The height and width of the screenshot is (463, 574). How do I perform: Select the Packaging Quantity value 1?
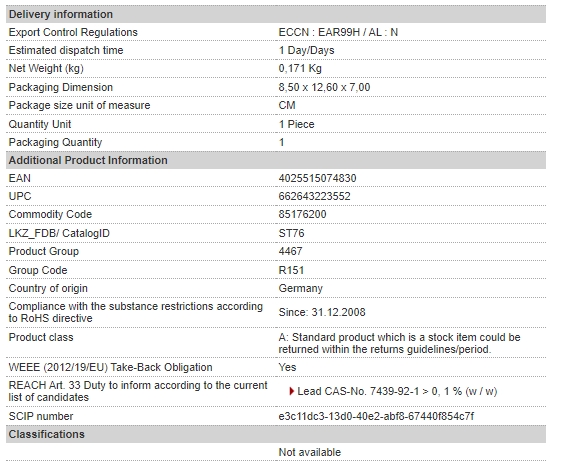(x=281, y=142)
